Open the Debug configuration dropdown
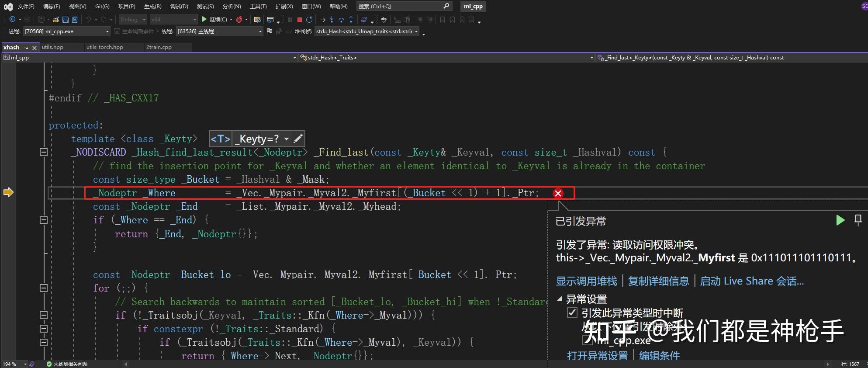 point(133,20)
